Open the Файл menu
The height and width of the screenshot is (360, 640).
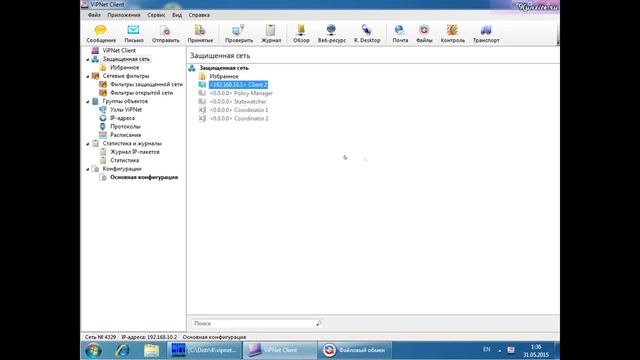94,15
